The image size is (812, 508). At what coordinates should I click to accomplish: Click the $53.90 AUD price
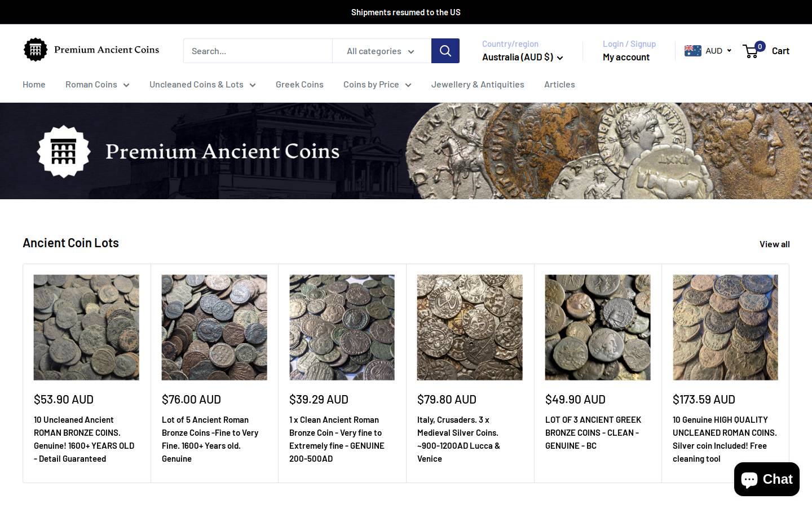coord(64,399)
